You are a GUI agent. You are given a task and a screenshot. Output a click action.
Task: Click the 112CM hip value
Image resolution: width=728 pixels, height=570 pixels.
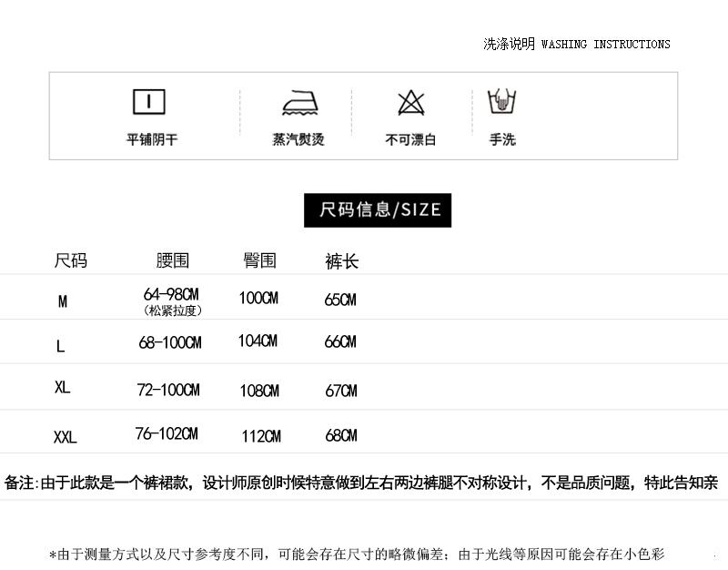click(x=261, y=436)
